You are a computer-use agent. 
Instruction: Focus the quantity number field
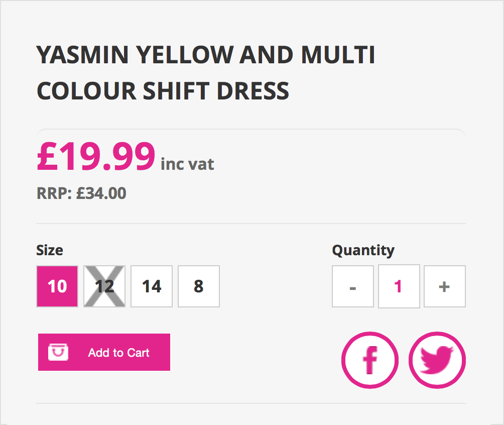pos(399,286)
